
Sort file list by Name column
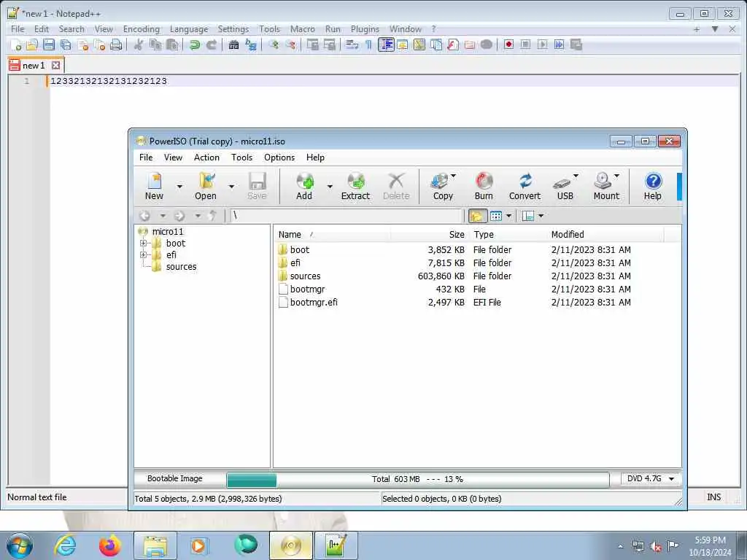point(332,234)
